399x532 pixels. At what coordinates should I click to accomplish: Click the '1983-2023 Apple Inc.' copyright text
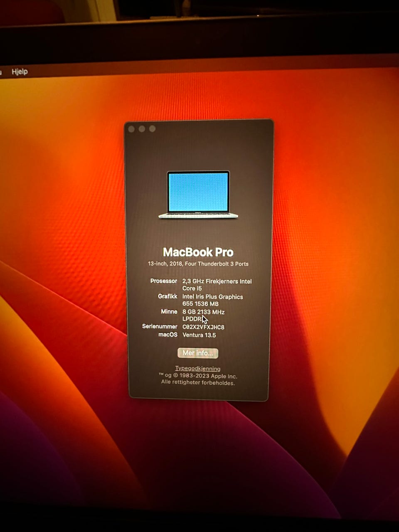[x=208, y=376]
